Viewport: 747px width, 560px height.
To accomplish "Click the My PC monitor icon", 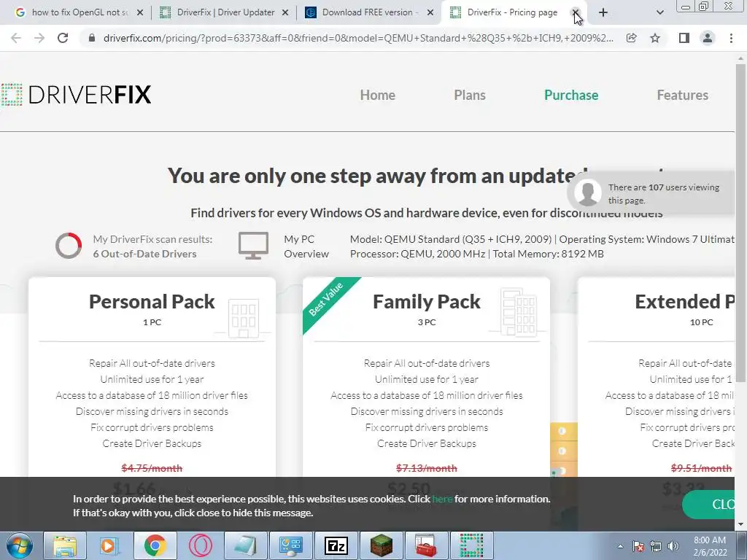I will 253,246.
